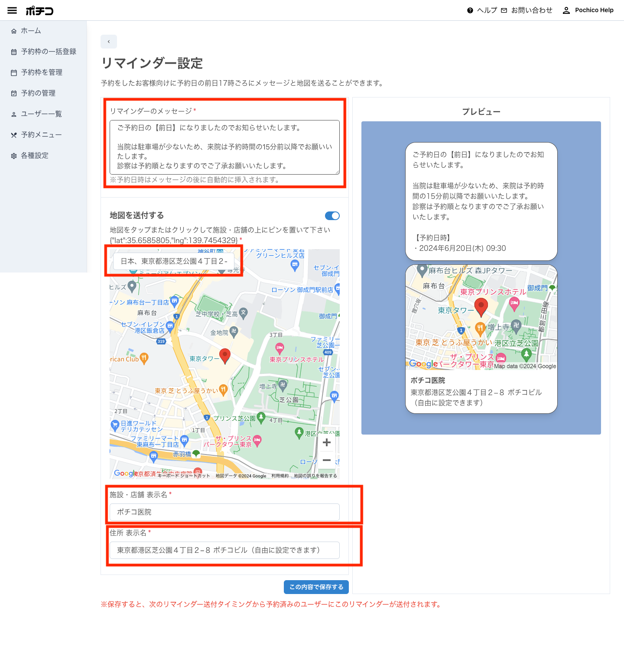The height and width of the screenshot is (672, 624).
Task: Click the utensils icon beside 予約メニュー
Action: tap(14, 135)
